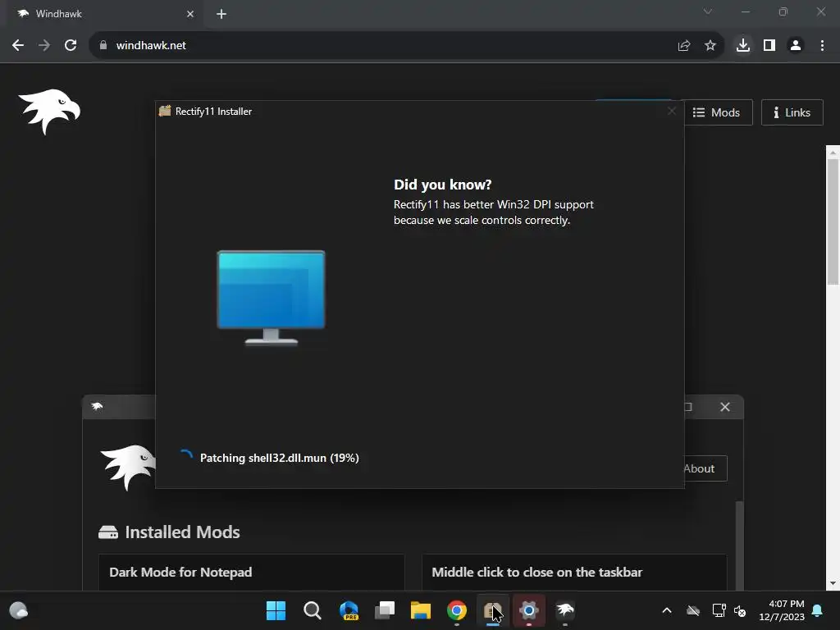The width and height of the screenshot is (840, 630).
Task: Share this page icon in address bar
Action: tap(683, 46)
